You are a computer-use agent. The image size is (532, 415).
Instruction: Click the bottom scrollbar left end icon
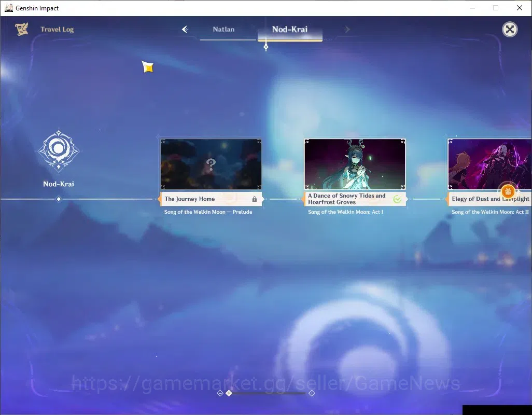click(220, 393)
